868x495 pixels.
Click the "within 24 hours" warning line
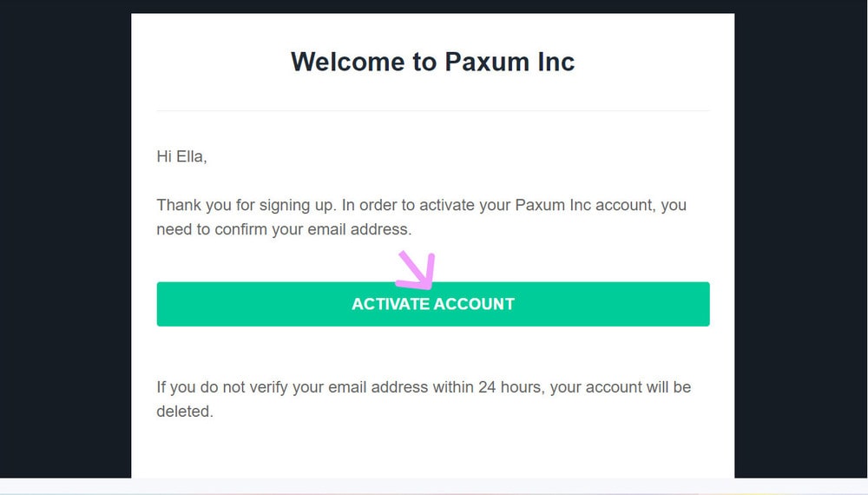(x=424, y=387)
